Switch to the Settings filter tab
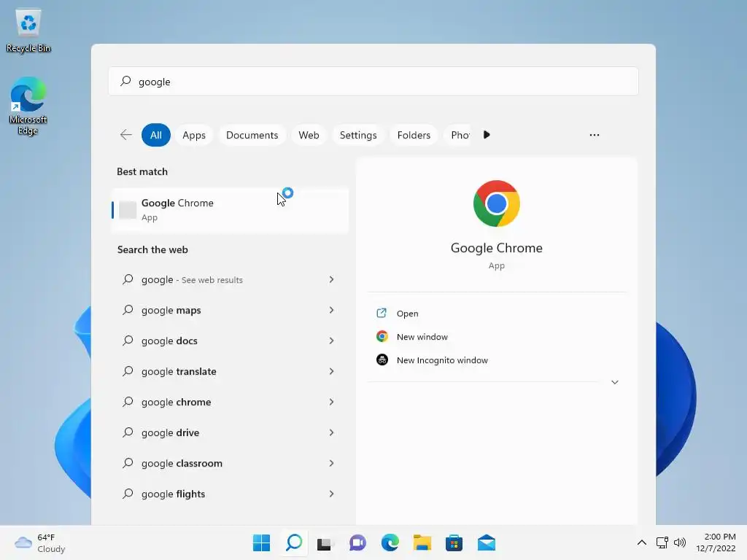 click(358, 135)
